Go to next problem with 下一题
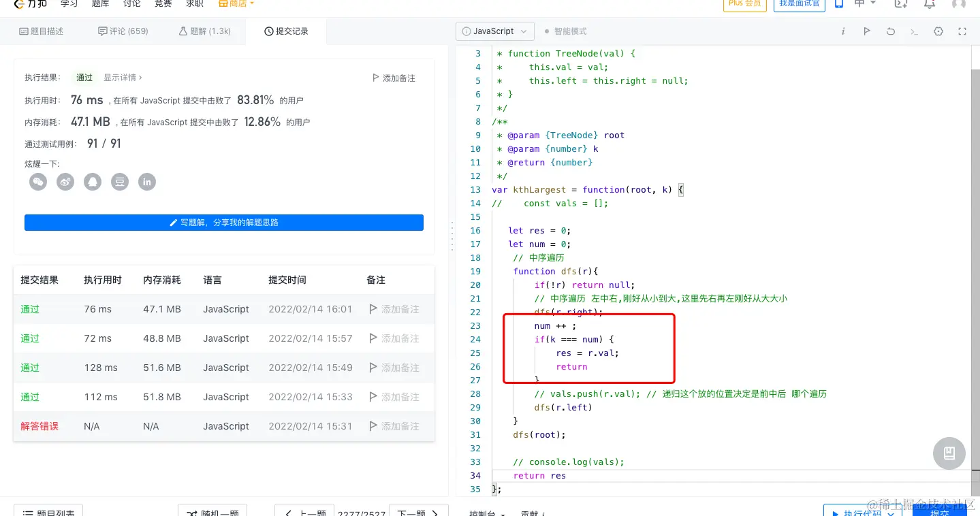 418,511
